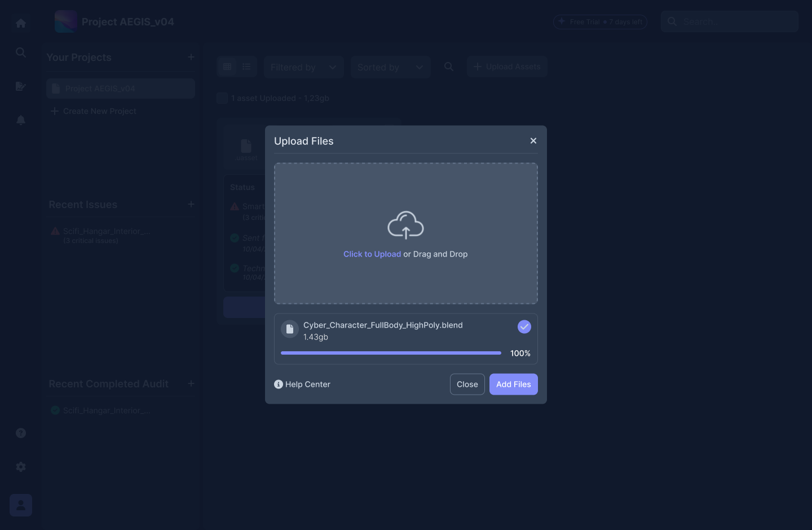Click the green check beside the Recent Completed Audit item

click(55, 410)
